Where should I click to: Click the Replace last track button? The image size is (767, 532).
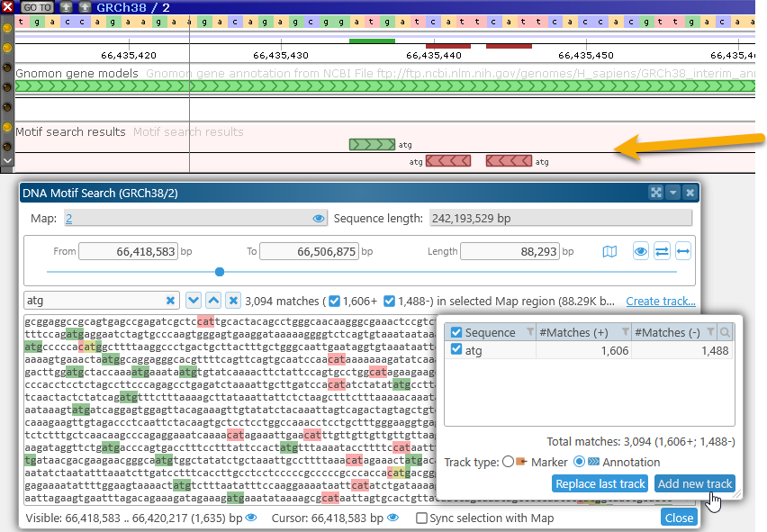coord(600,484)
